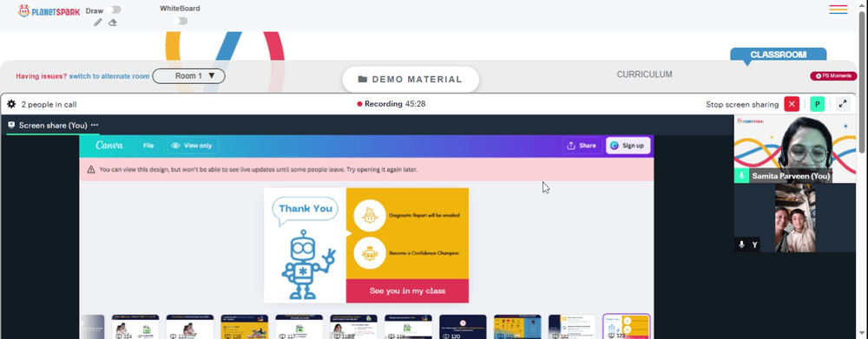Select the pencil drawing tool
Screen dimensions: 868x339
coord(98,23)
